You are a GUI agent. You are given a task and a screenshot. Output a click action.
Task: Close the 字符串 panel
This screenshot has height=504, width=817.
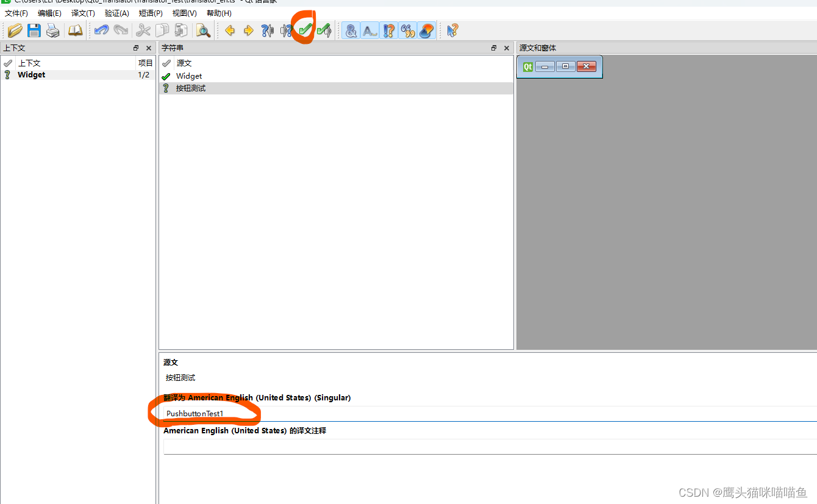tap(507, 48)
